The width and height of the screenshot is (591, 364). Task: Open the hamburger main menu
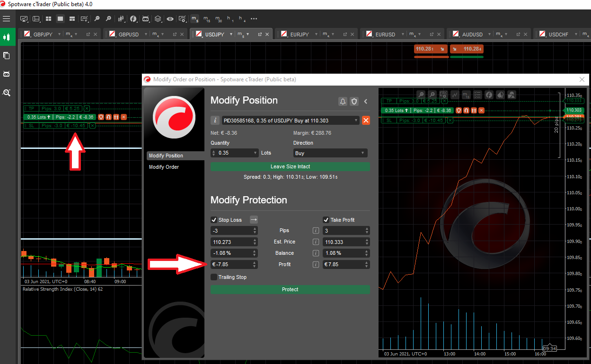pos(6,19)
